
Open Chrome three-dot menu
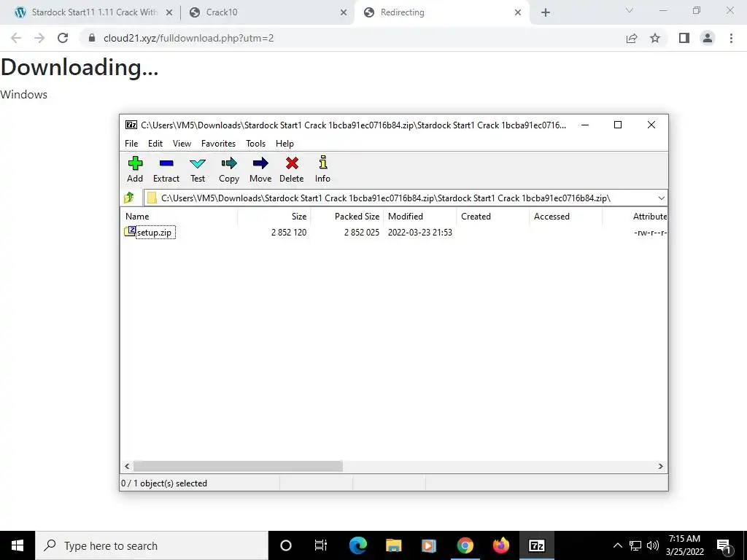[731, 38]
